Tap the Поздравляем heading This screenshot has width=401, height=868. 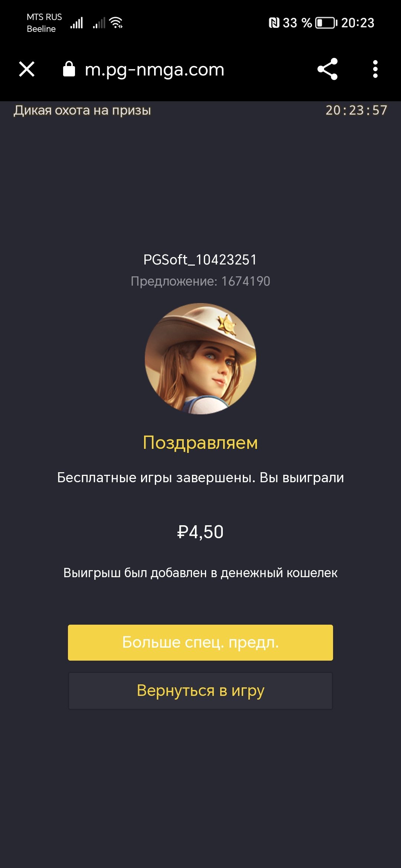pyautogui.click(x=200, y=443)
